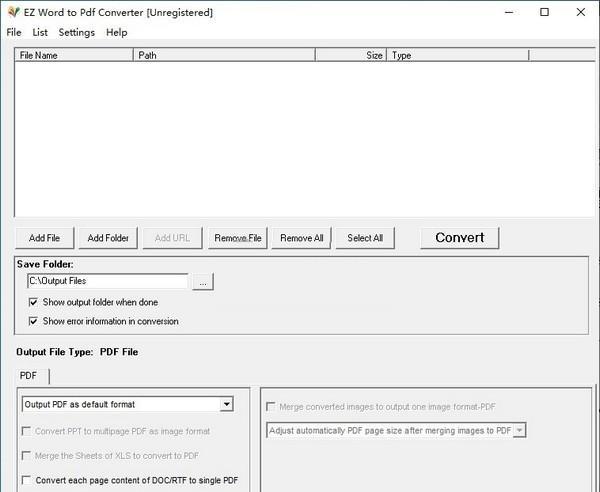Click the Add File button
This screenshot has height=492, width=600.
point(44,238)
